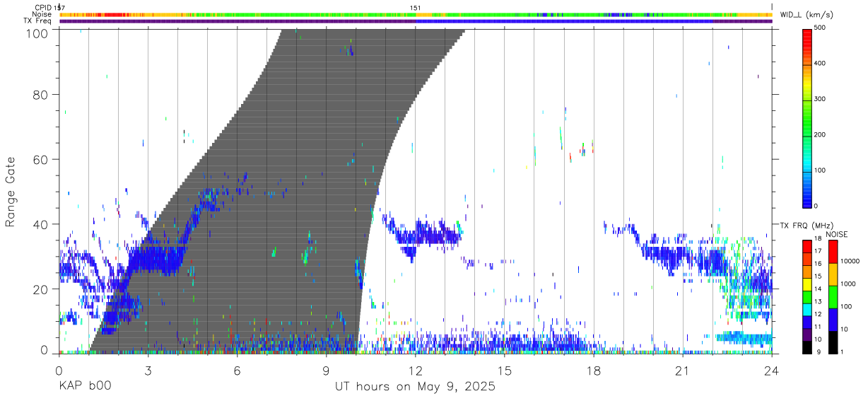868x401 pixels.
Task: Click the '60' tick on the Range Gate axis
Action: pos(40,160)
